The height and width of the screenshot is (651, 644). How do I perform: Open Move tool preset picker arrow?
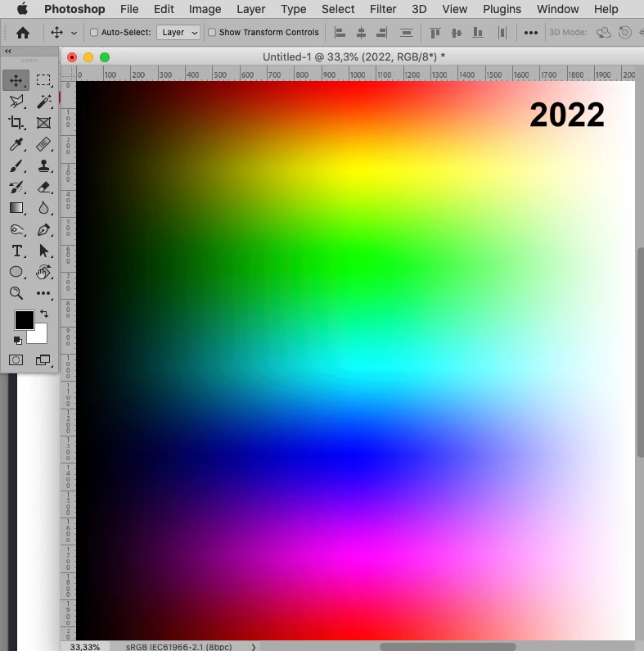74,33
